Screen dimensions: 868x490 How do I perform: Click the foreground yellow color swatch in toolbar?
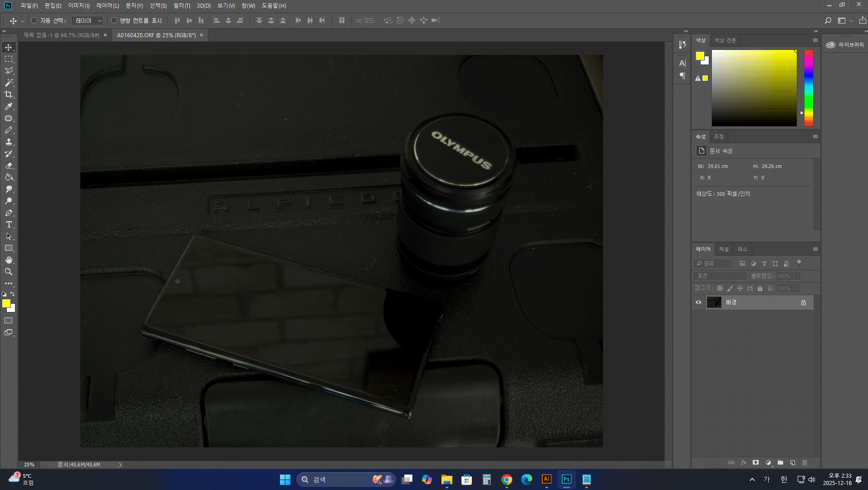(x=6, y=303)
